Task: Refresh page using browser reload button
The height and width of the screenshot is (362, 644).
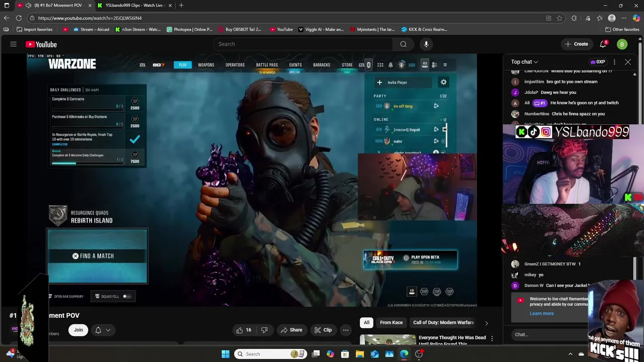Action: [x=19, y=18]
